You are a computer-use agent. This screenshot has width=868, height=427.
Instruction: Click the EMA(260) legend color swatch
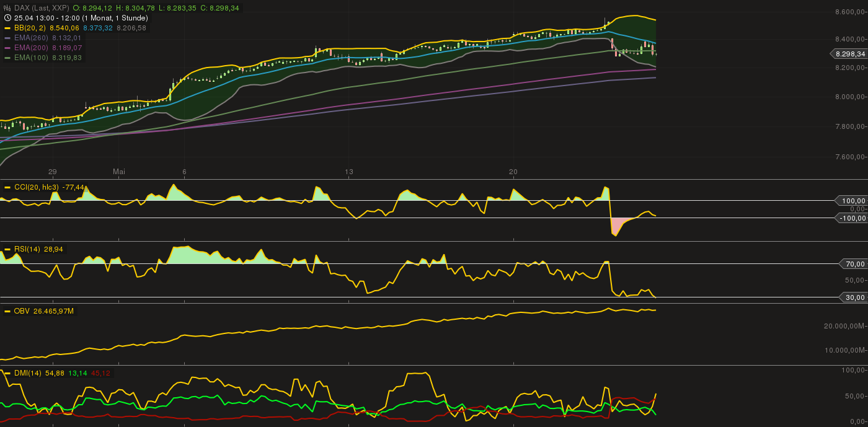[8, 38]
